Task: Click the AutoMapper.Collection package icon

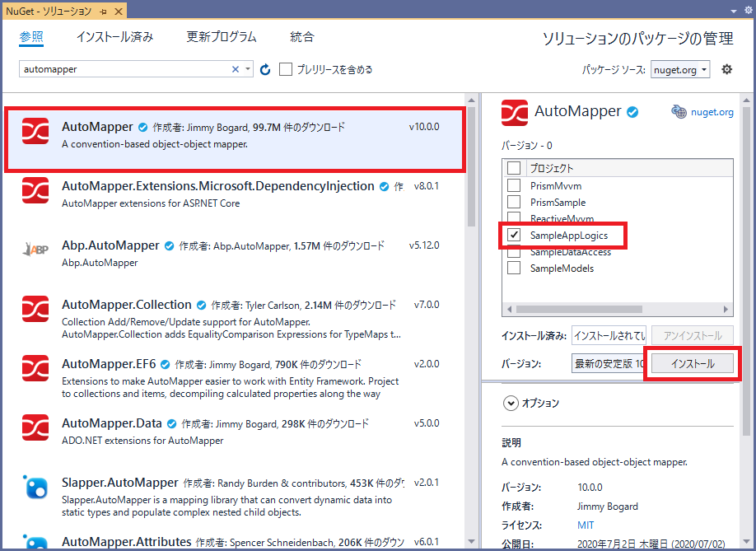Action: pos(35,309)
